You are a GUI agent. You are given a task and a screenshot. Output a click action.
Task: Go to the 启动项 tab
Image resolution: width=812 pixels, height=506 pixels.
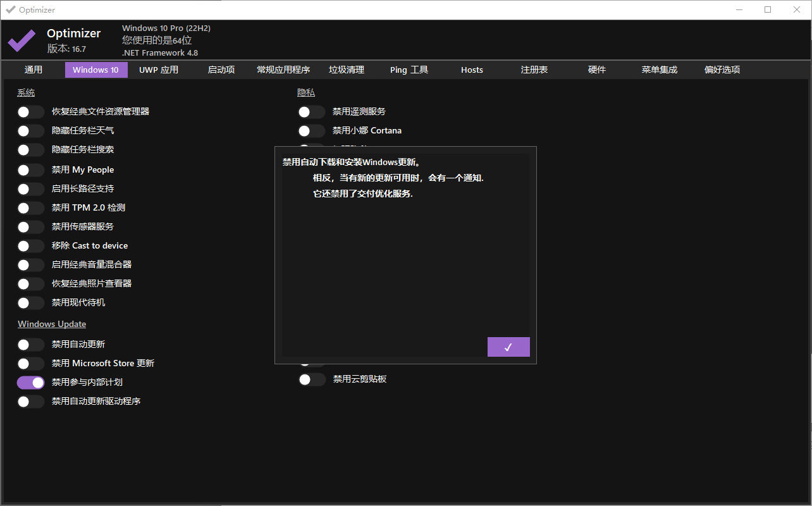click(221, 70)
